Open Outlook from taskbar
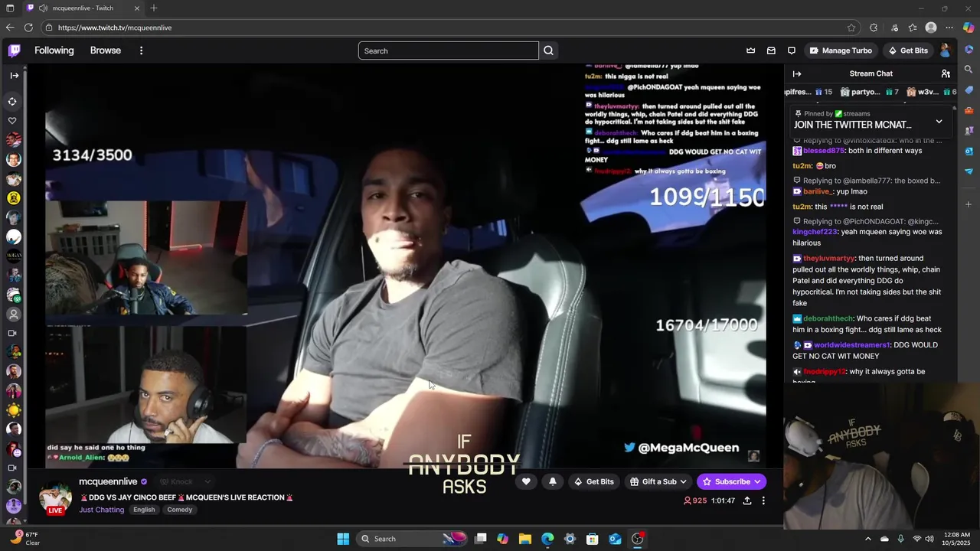Image resolution: width=980 pixels, height=551 pixels. click(615, 539)
